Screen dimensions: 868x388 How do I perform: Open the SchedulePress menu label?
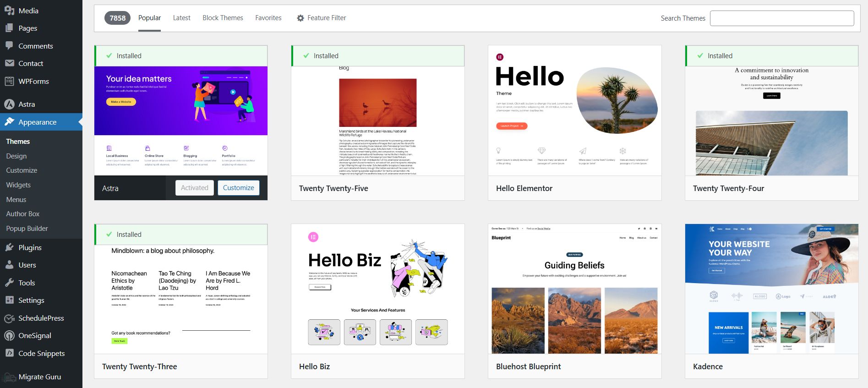click(x=41, y=318)
